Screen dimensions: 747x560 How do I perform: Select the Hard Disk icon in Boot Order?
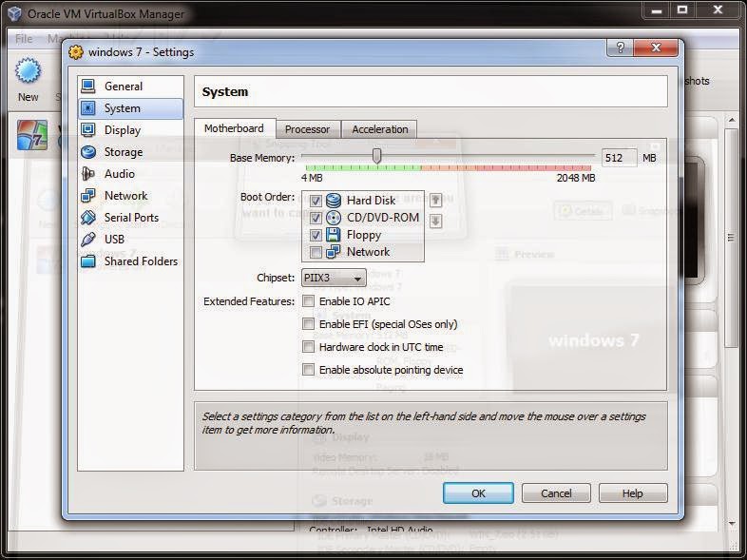(334, 201)
